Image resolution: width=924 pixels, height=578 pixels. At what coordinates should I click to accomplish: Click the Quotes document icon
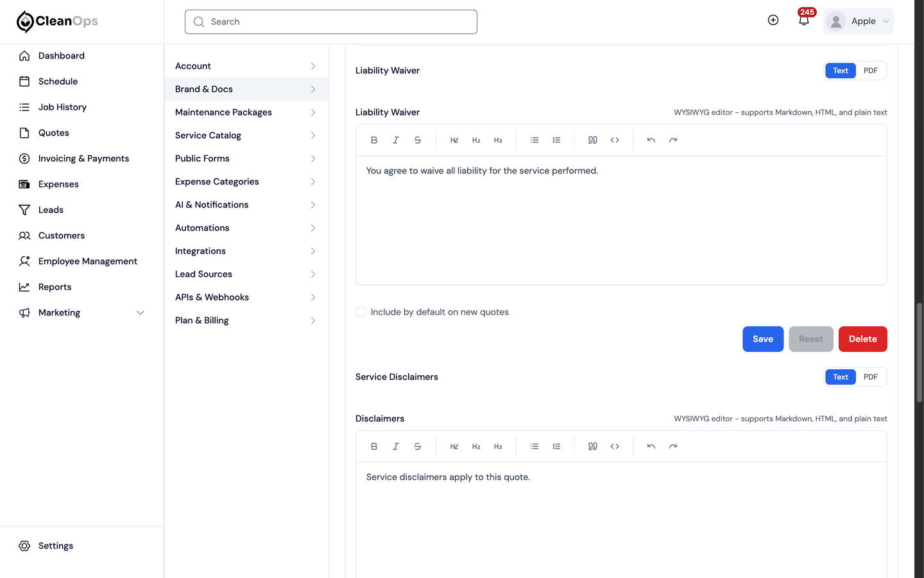pyautogui.click(x=24, y=133)
